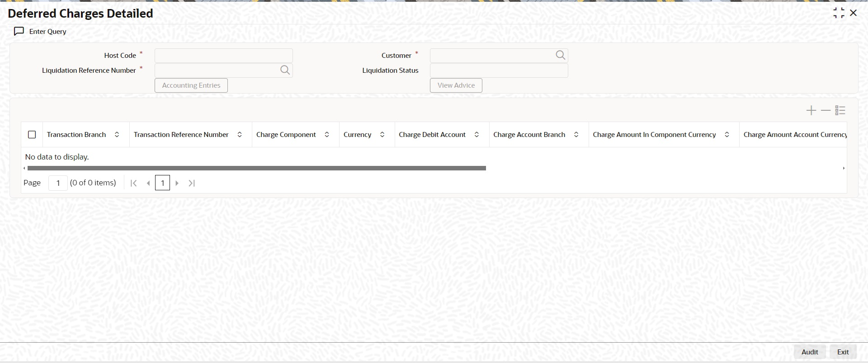868x363 pixels.
Task: Click the Deferred Charges Detailed title
Action: 80,14
